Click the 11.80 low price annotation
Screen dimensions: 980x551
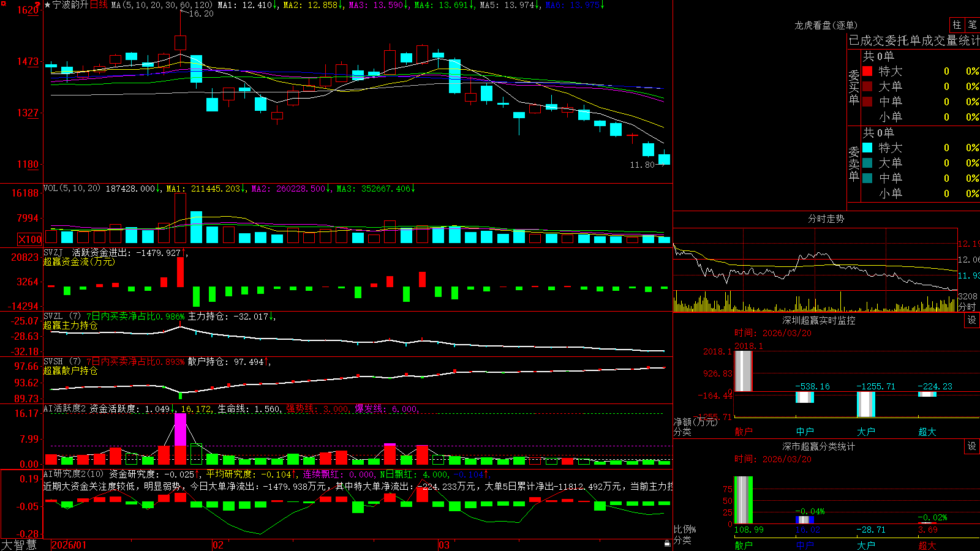pos(642,165)
